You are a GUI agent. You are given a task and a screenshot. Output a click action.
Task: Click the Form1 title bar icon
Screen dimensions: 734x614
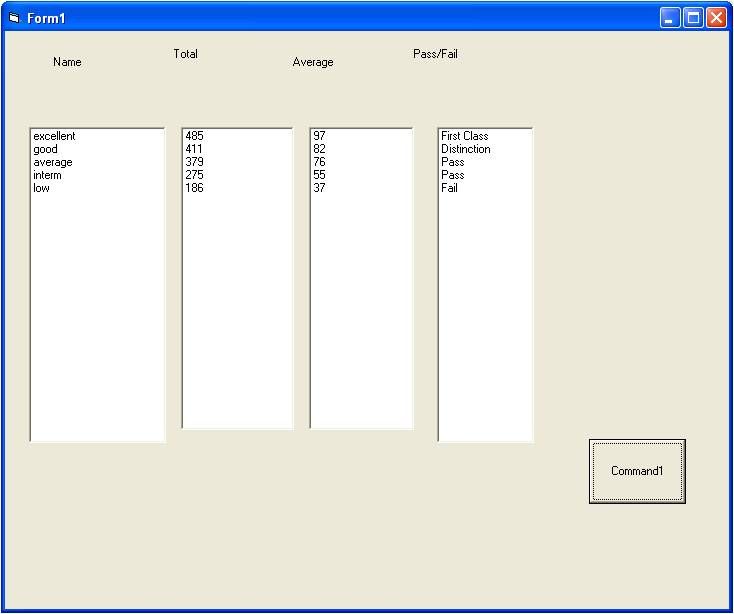click(x=14, y=18)
